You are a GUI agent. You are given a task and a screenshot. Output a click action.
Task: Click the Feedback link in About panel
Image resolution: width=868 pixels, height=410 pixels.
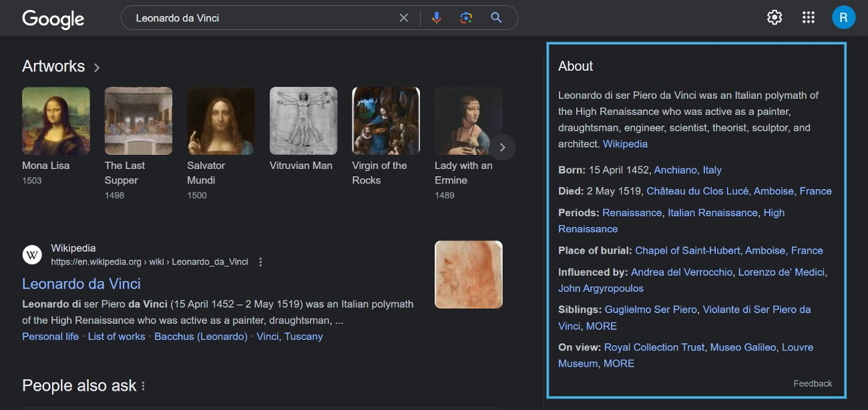pyautogui.click(x=813, y=383)
